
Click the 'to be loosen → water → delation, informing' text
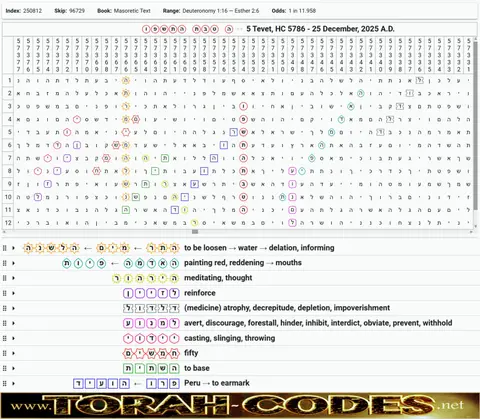pyautogui.click(x=259, y=248)
